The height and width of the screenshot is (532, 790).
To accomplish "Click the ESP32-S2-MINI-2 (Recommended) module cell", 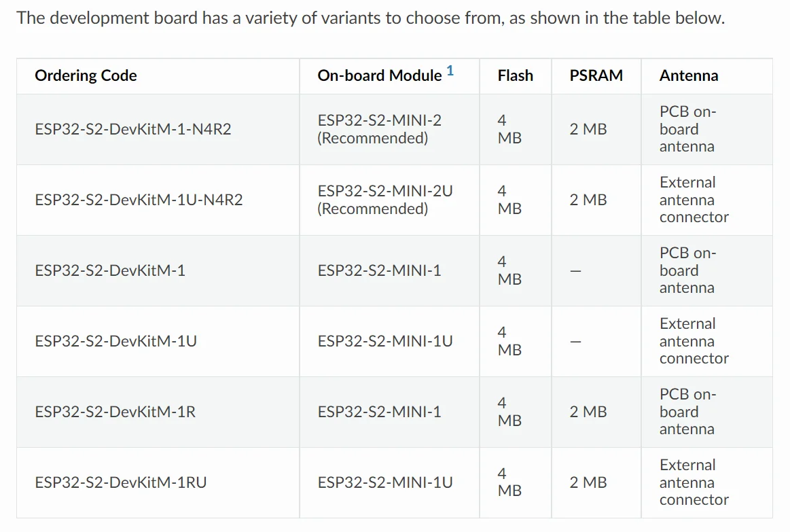I will coord(379,129).
